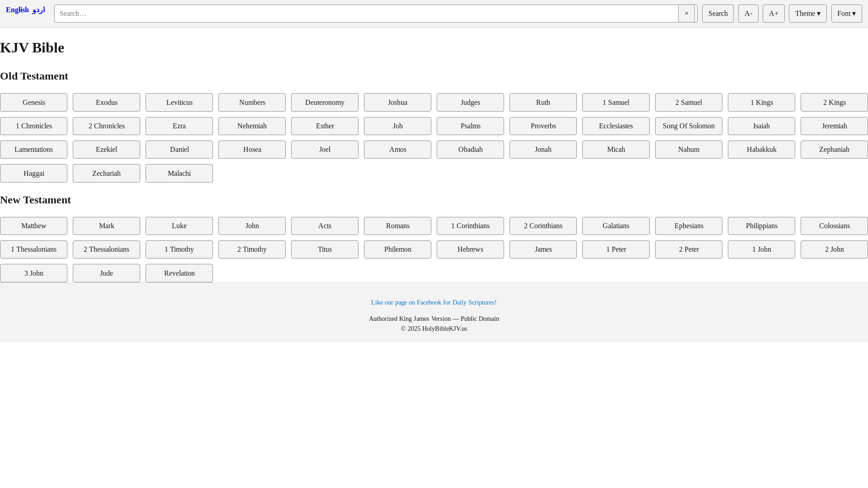868x488 pixels.
Task: Go to Nehemiah
Action: tap(252, 126)
